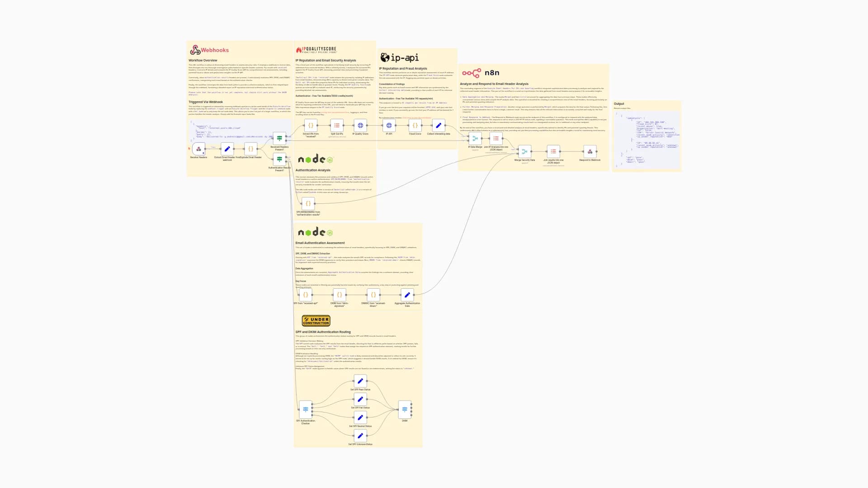Select the IP-API HTTP request node
This screenshot has width=868, height=488.
pos(389,125)
